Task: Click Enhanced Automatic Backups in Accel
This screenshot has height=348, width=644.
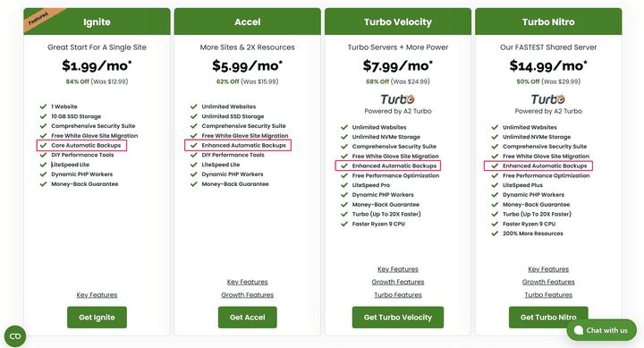Action: [x=243, y=145]
